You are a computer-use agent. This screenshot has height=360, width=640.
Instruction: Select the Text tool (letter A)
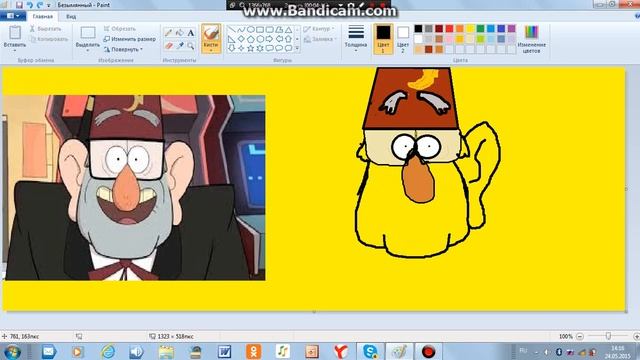(191, 33)
